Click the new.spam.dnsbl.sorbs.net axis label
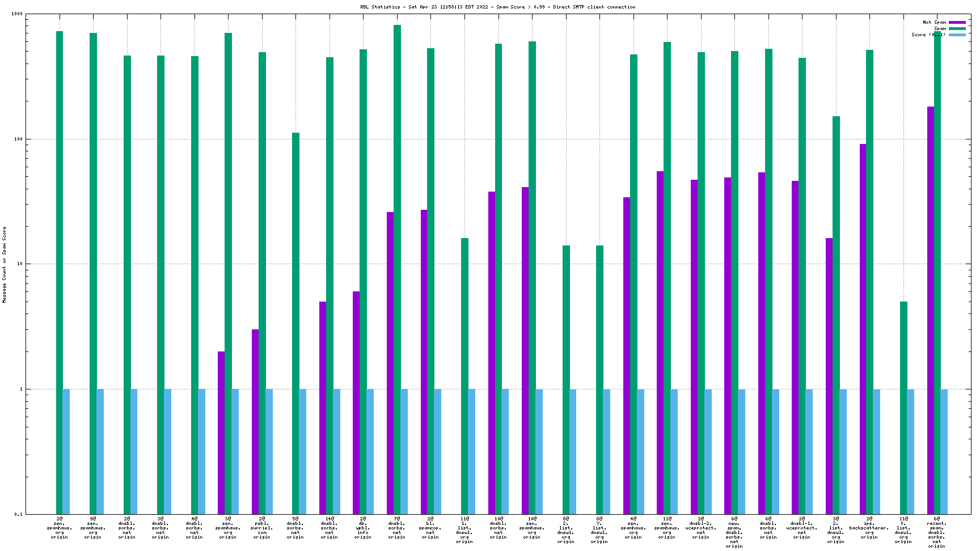This screenshot has height=551, width=980. pos(734,532)
